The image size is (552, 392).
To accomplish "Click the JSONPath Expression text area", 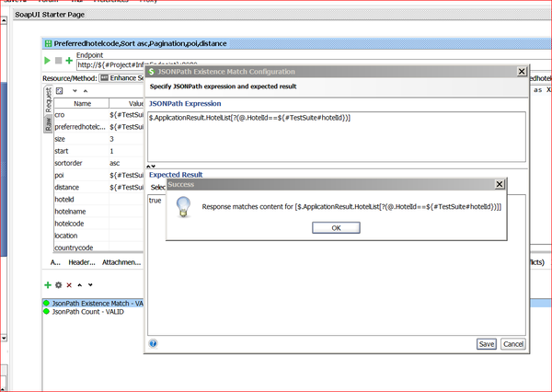I will pyautogui.click(x=336, y=138).
